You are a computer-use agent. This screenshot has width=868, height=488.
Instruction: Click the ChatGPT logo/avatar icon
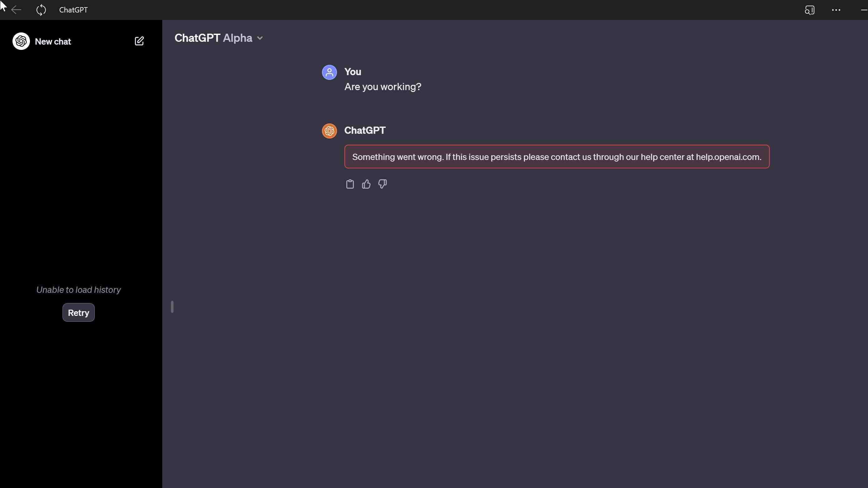coord(329,131)
